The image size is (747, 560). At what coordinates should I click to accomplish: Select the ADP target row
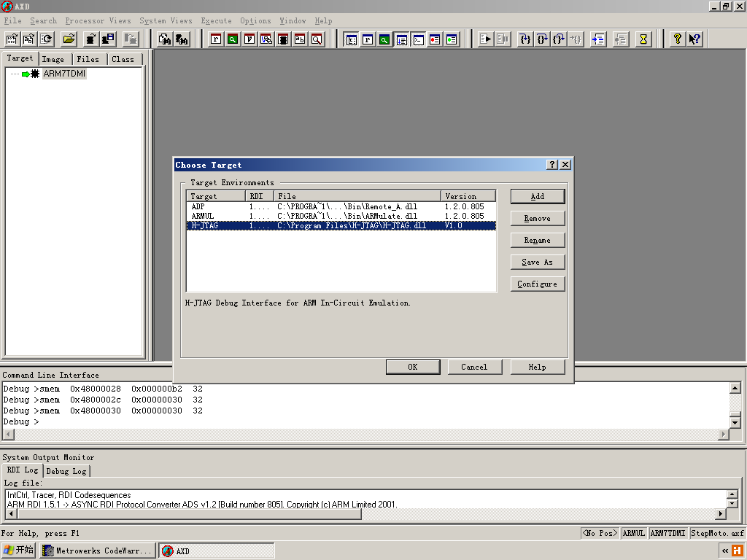click(x=341, y=206)
